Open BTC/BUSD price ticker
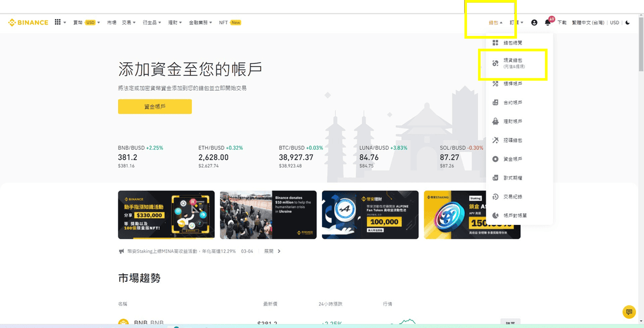The width and height of the screenshot is (644, 328). coord(302,158)
